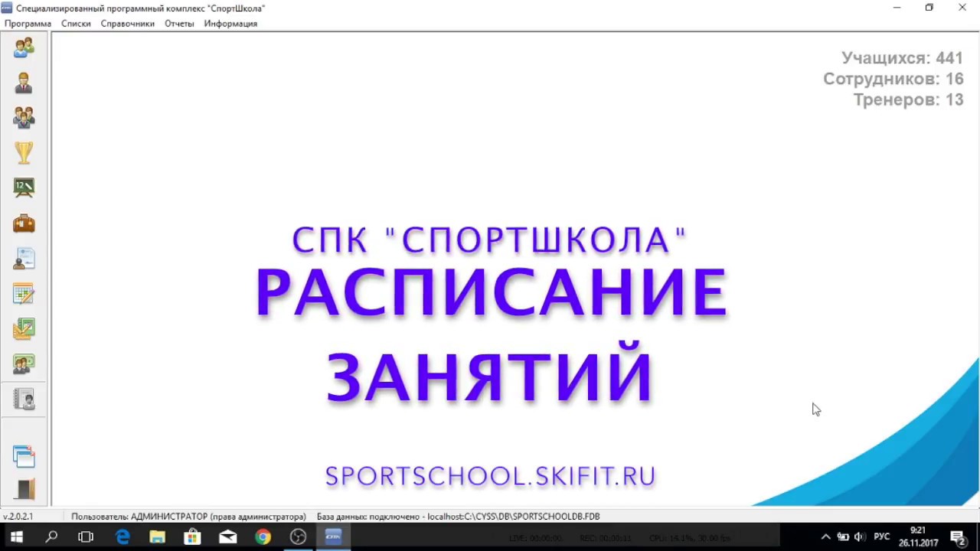Open the calendar schedule icon
The image size is (980, 551).
click(24, 294)
